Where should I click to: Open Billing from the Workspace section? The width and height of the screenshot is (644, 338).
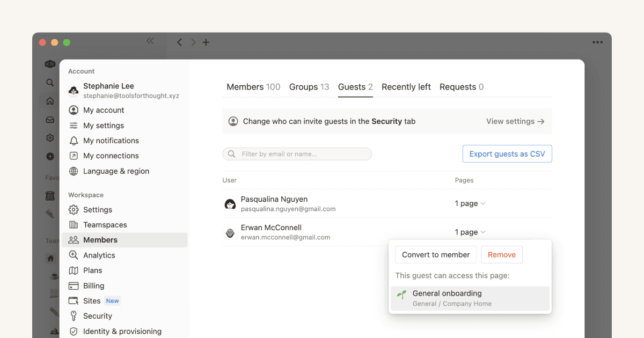97,285
